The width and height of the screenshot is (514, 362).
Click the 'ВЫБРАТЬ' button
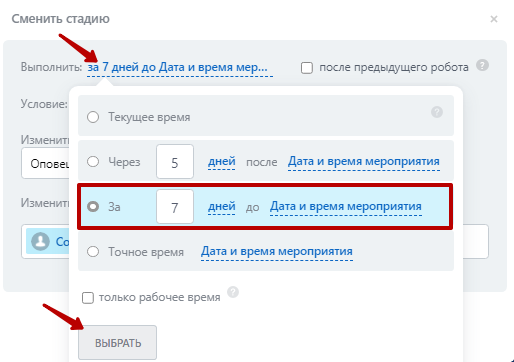click(117, 343)
